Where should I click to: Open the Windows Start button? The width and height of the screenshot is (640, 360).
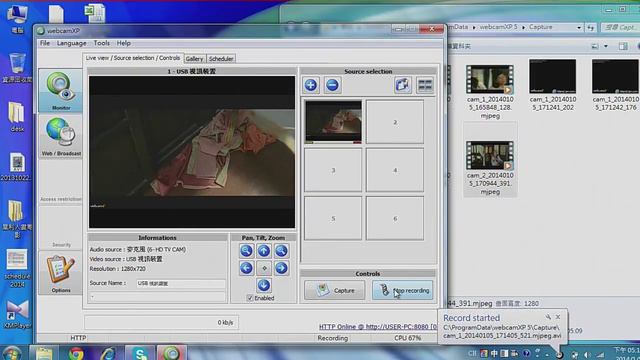[x=11, y=353]
